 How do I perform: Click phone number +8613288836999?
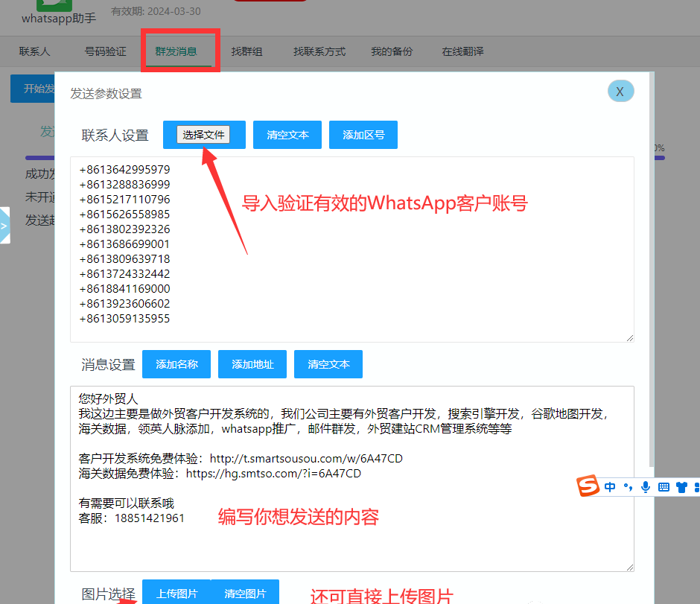pyautogui.click(x=124, y=185)
